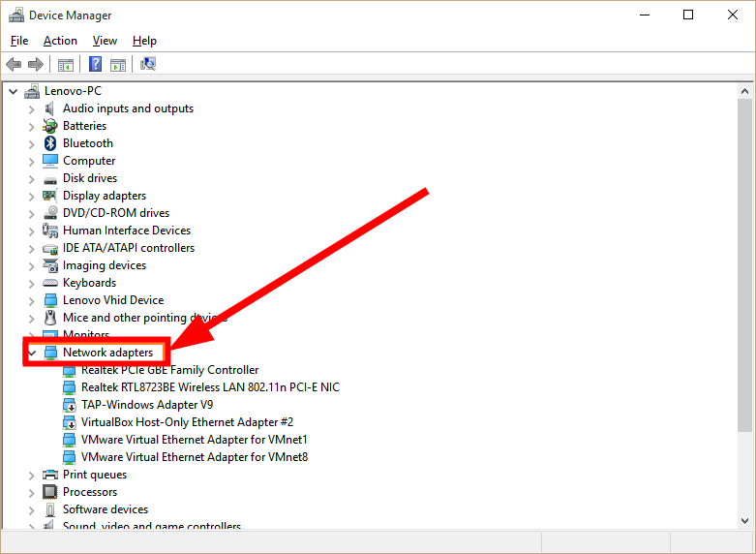
Task: Click the Imaging devices camera icon
Action: pyautogui.click(x=50, y=265)
